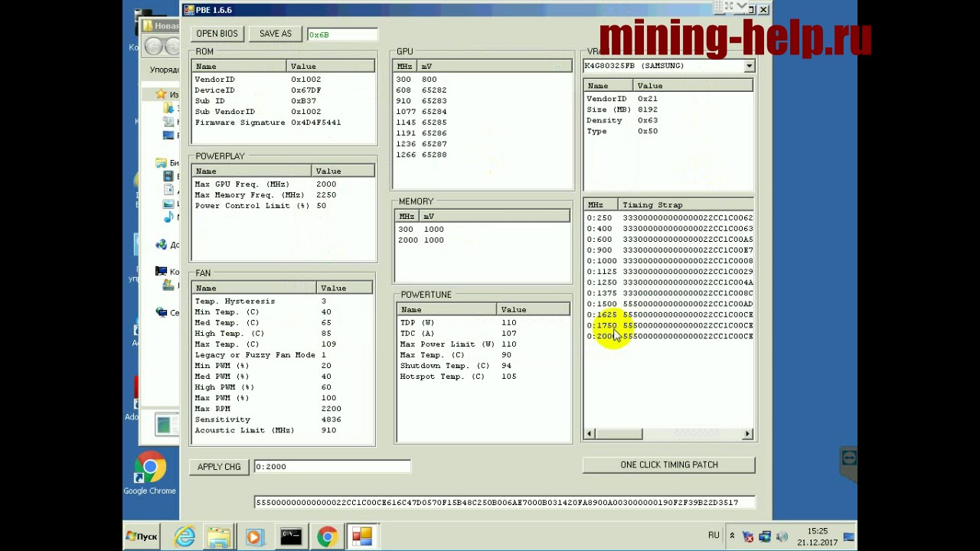Open Windows Explorer folder icon in taskbar
Screen dimensions: 980x551
(x=219, y=536)
